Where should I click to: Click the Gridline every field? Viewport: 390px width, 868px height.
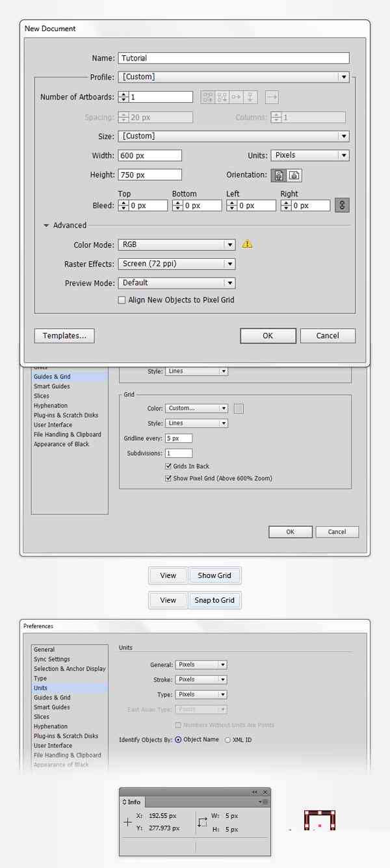[179, 438]
